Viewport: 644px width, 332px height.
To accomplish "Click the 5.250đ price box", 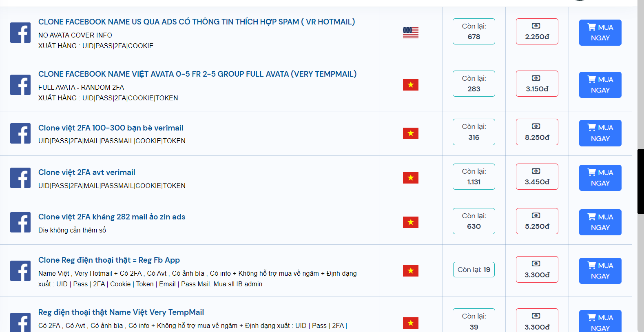I will [537, 221].
